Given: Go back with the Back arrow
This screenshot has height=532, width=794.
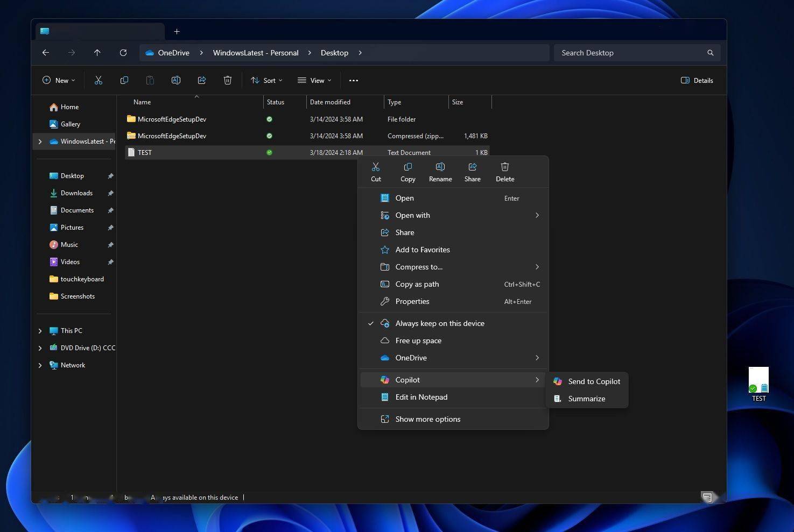Looking at the screenshot, I should pyautogui.click(x=46, y=53).
